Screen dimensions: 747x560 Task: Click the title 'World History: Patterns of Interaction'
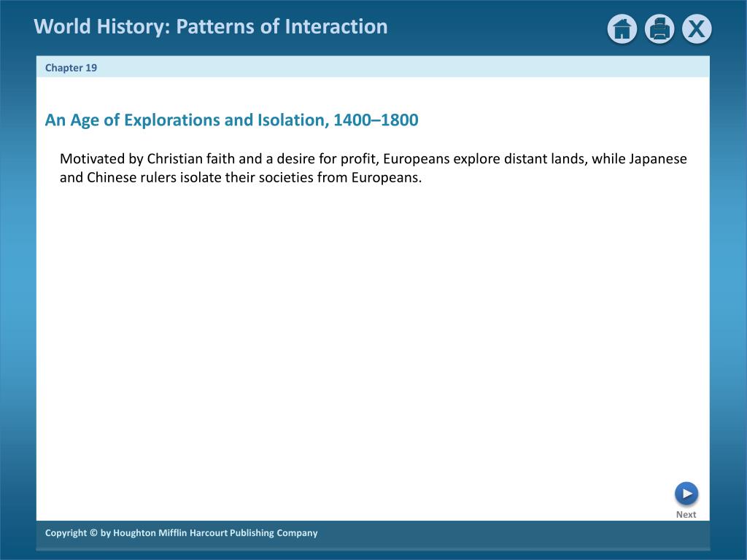(211, 27)
